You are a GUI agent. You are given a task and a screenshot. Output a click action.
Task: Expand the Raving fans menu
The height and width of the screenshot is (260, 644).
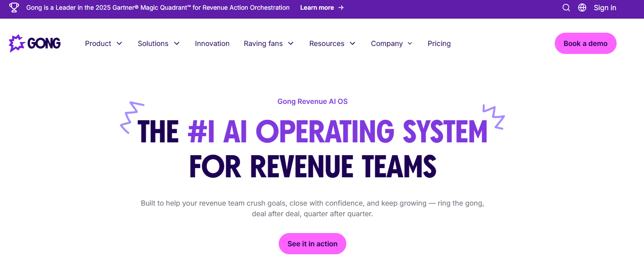pos(269,43)
